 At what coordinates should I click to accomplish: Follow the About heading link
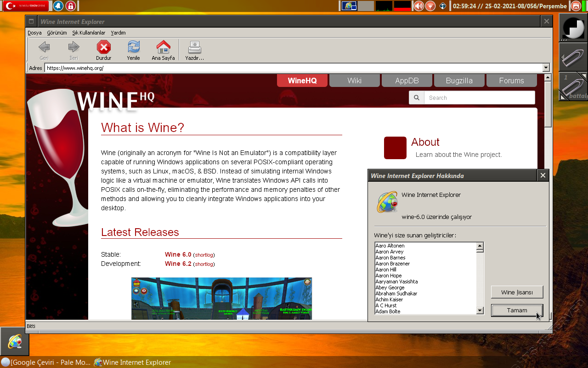pos(425,142)
